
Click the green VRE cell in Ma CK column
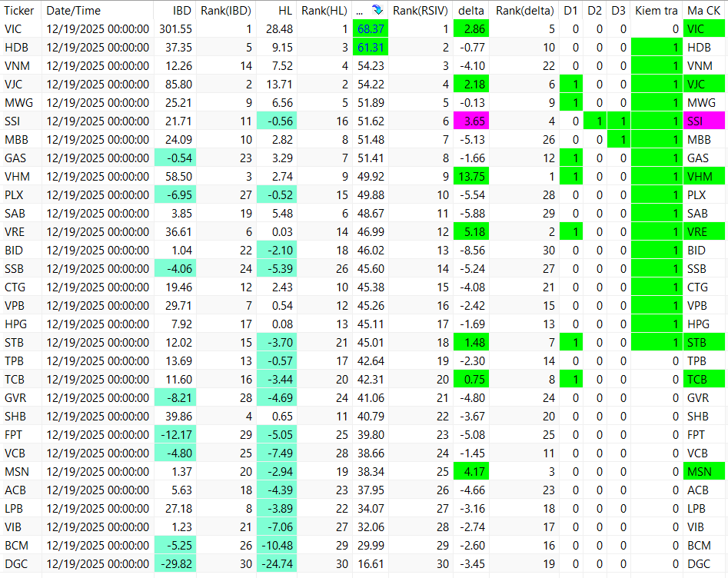coord(704,231)
